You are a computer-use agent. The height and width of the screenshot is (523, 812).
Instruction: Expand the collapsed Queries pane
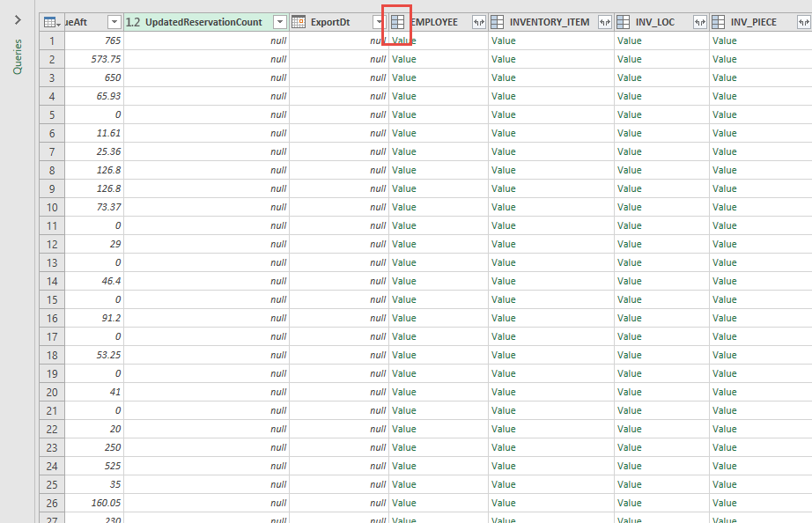click(x=18, y=19)
